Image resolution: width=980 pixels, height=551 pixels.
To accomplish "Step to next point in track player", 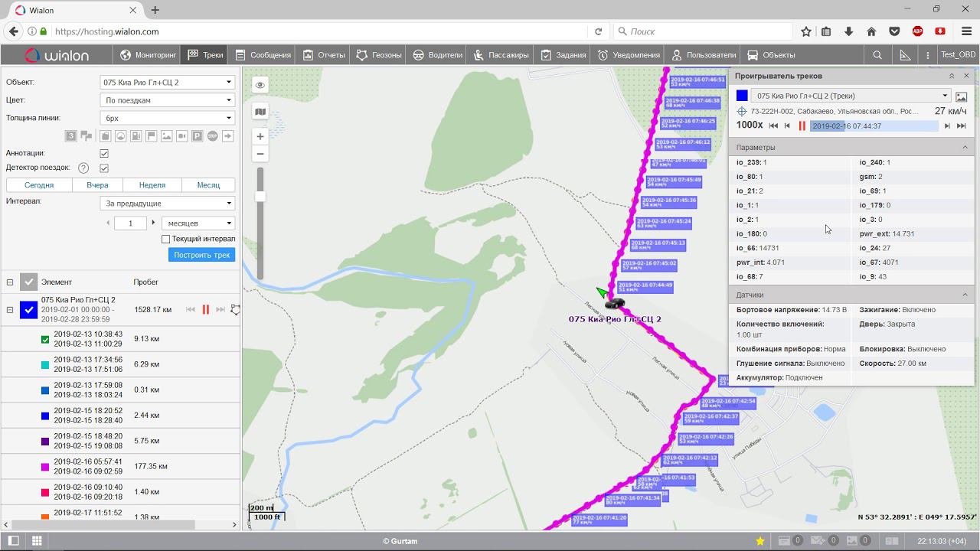I will point(947,126).
